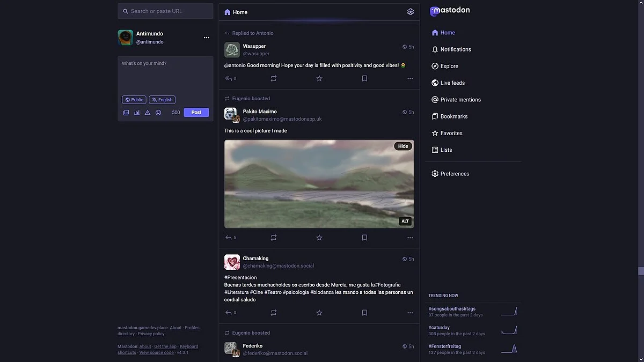Image resolution: width=644 pixels, height=362 pixels.
Task: Open the #caturday trending hashtag
Action: (x=439, y=327)
